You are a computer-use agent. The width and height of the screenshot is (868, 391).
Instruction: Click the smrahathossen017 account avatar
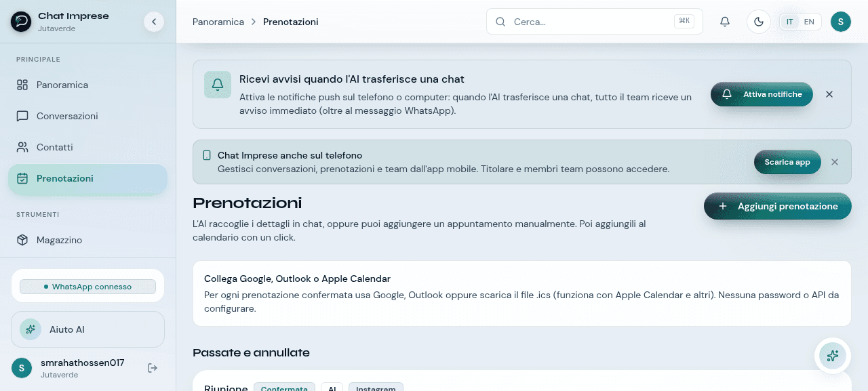pos(22,368)
